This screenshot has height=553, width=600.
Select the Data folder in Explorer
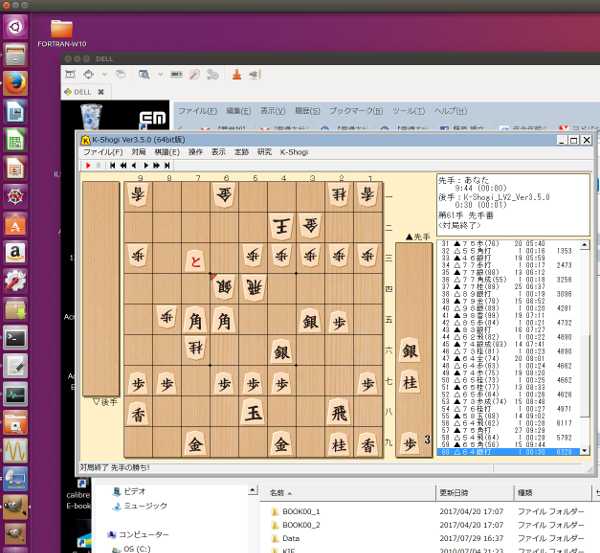tap(285, 538)
